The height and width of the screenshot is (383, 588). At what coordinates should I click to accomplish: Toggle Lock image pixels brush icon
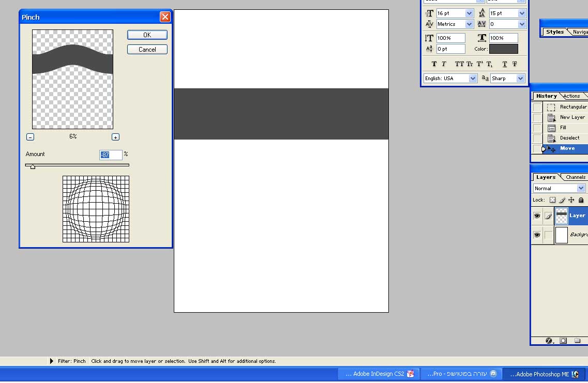[x=562, y=200]
